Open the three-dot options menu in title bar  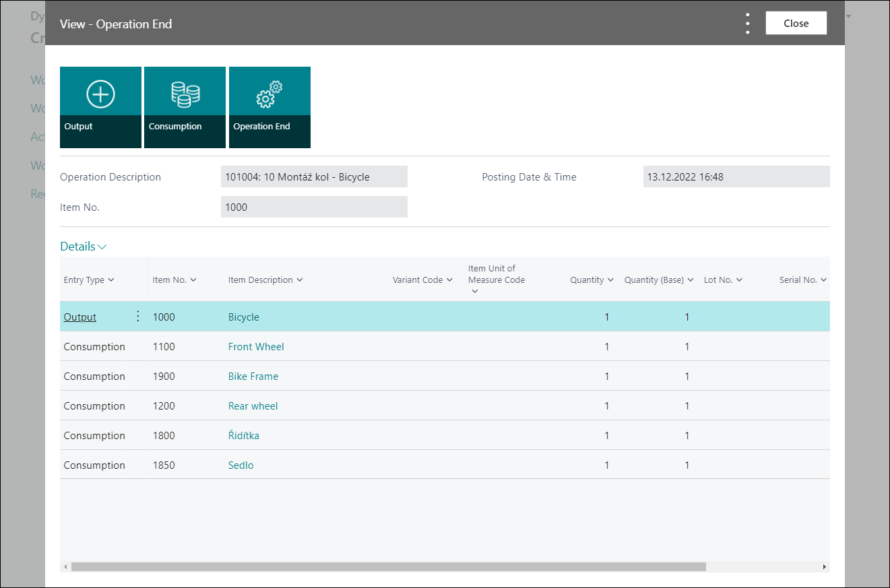point(746,22)
